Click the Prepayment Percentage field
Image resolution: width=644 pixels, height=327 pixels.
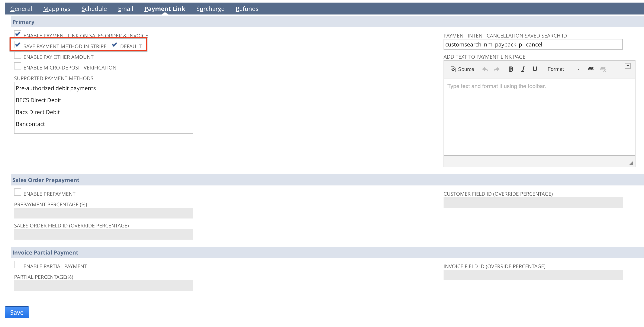[103, 213]
